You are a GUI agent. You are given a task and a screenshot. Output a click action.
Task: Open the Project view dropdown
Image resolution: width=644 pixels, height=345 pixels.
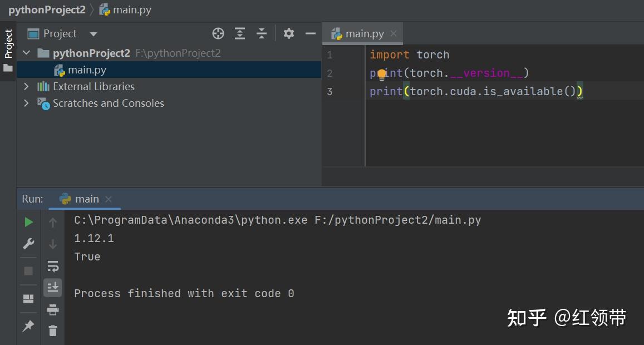tap(92, 33)
